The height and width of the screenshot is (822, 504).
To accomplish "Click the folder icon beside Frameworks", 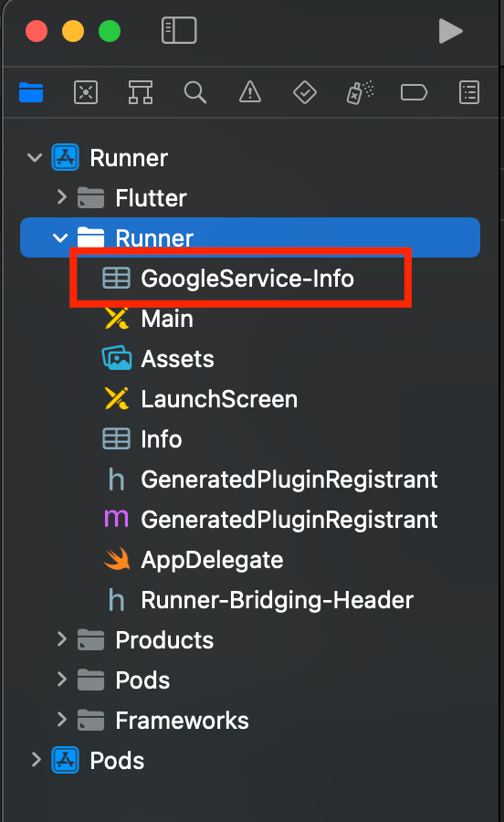I will [x=90, y=720].
